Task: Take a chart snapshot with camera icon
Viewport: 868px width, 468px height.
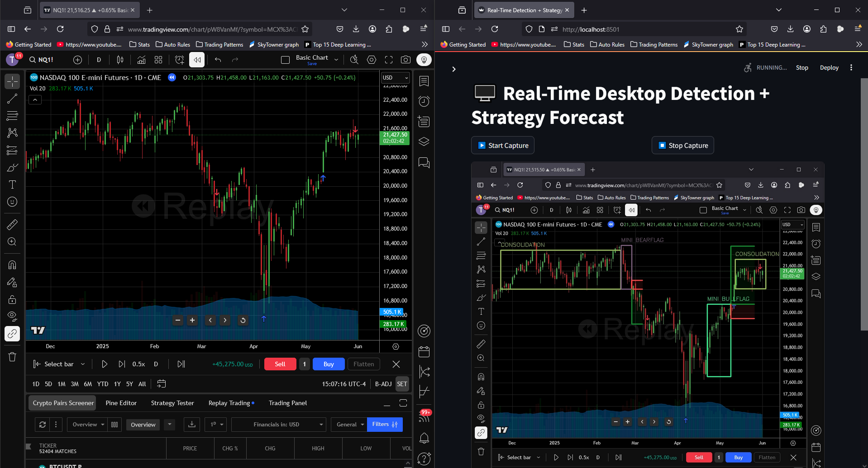Action: coord(406,60)
